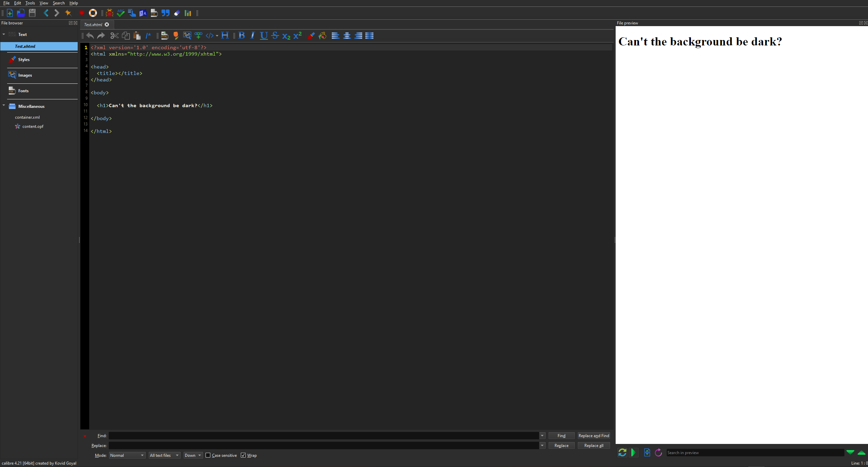Open the All text files dropdown
The width and height of the screenshot is (868, 467).
click(164, 455)
